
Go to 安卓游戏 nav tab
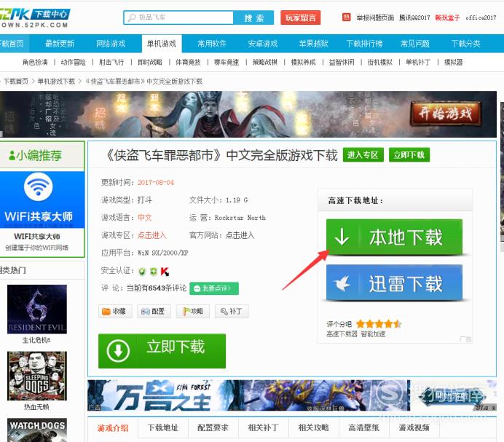263,44
